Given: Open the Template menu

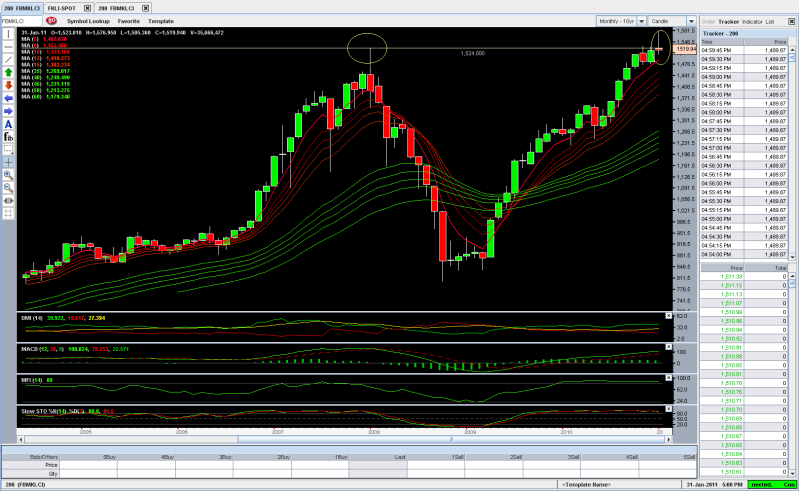Looking at the screenshot, I should (161, 21).
